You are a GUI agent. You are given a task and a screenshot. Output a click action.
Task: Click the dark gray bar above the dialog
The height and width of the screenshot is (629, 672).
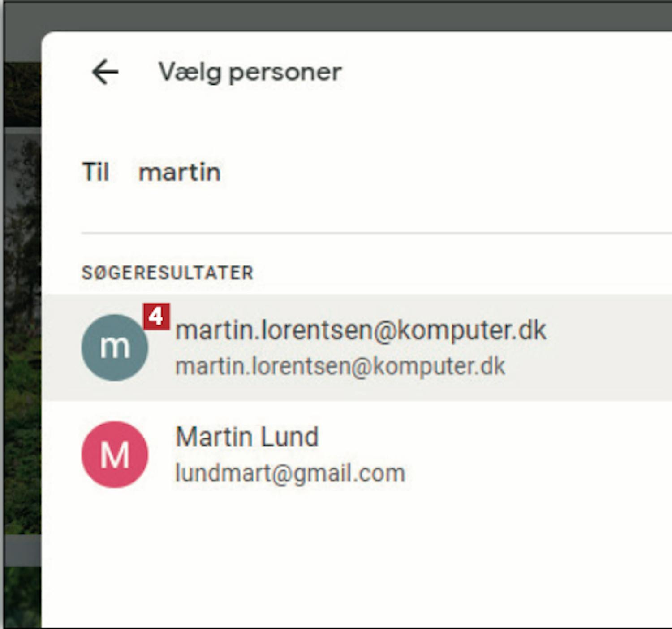click(x=336, y=16)
